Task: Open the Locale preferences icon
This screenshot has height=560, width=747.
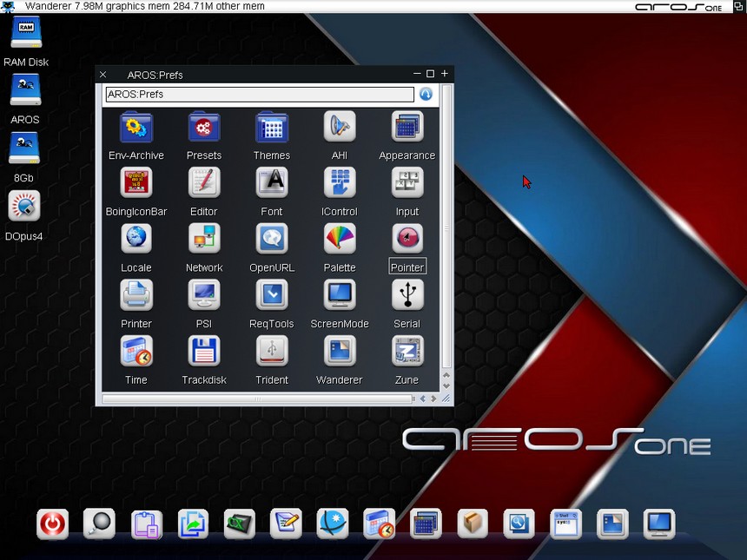Action: 136,239
